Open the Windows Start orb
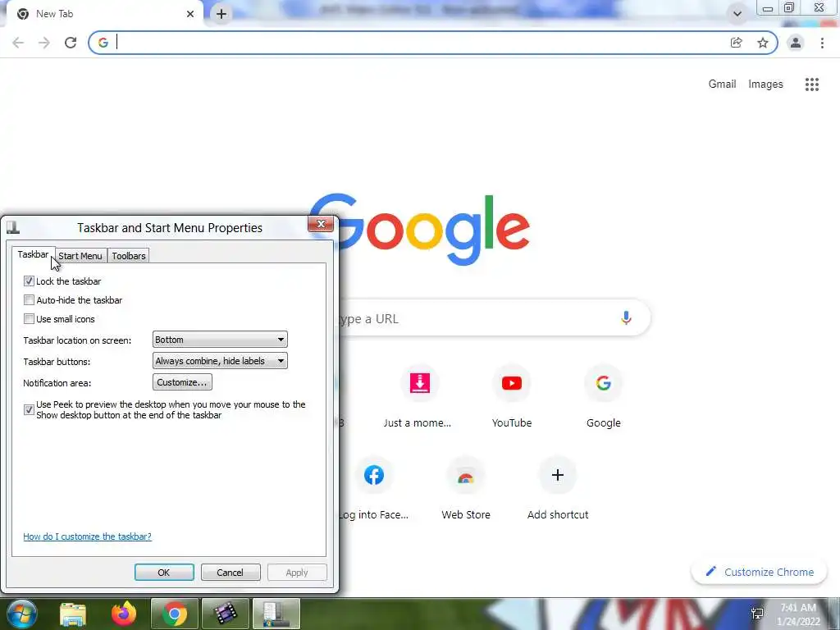Image resolution: width=840 pixels, height=630 pixels. pos(22,614)
